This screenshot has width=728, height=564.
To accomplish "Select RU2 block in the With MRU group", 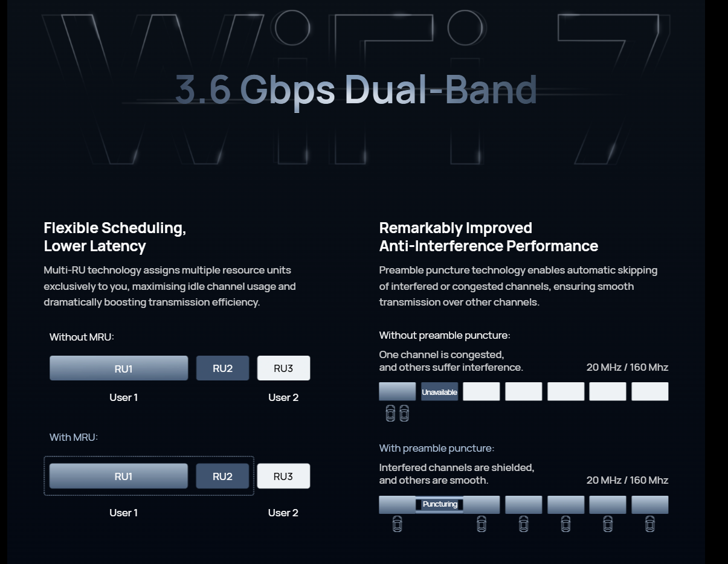I will [222, 476].
